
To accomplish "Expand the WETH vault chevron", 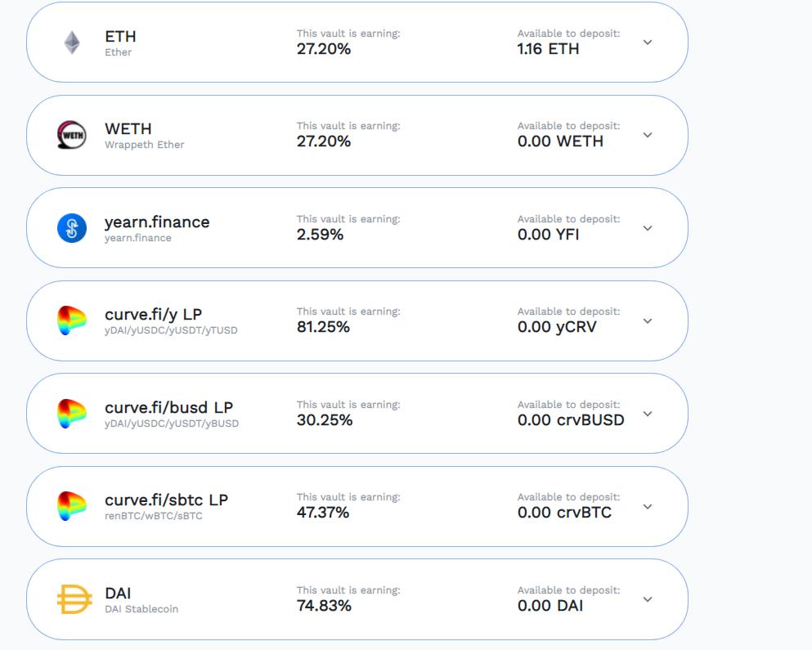I will pos(648,135).
